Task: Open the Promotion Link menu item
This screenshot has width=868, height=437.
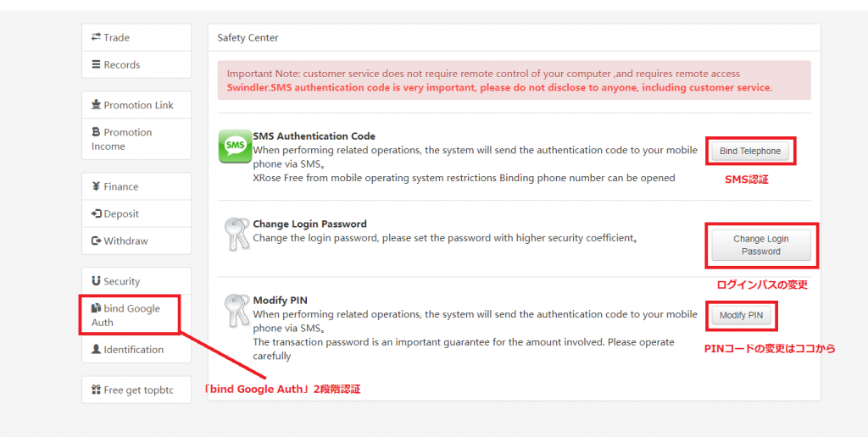Action: pos(136,105)
